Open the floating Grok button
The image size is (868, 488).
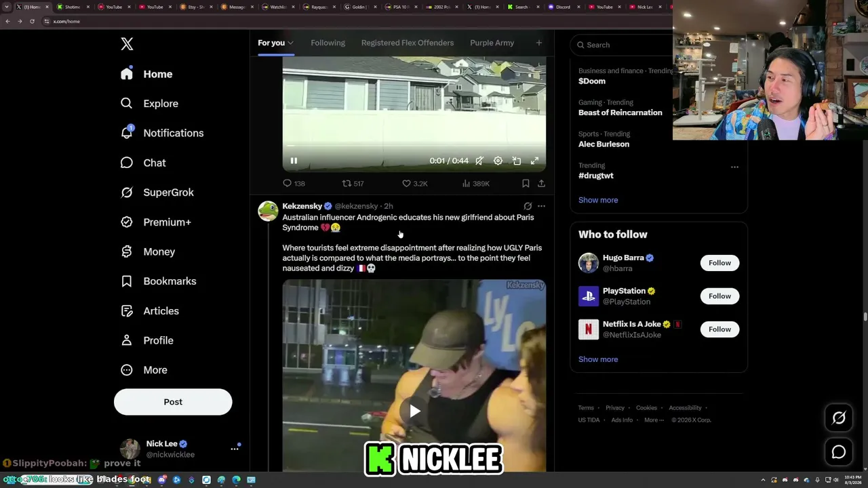point(839,418)
